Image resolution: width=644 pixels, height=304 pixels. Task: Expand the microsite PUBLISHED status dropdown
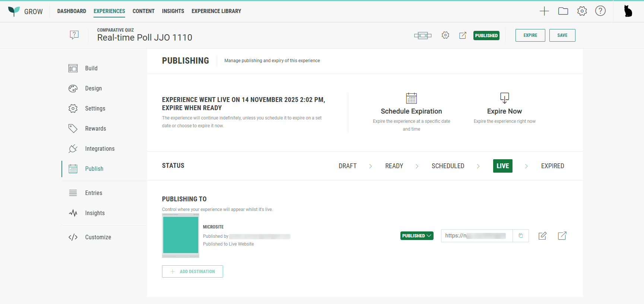[x=417, y=236]
